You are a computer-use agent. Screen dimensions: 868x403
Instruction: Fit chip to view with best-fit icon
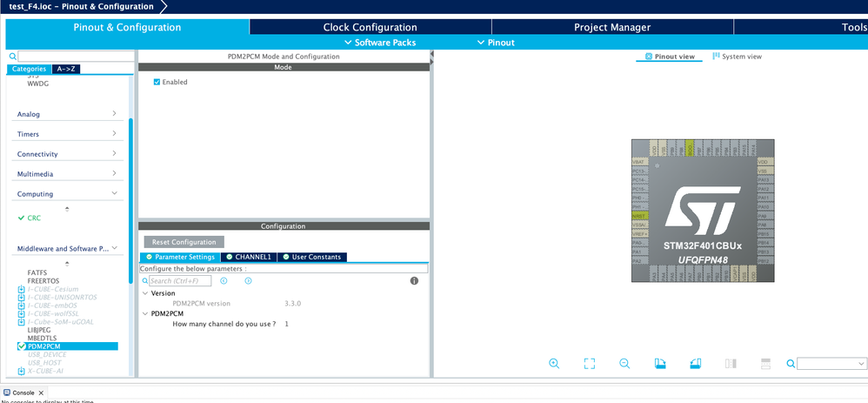590,364
